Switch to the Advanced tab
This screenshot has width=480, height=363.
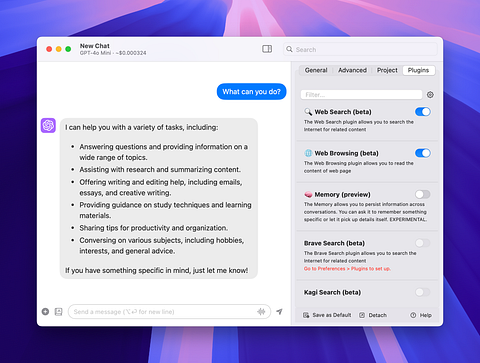352,70
